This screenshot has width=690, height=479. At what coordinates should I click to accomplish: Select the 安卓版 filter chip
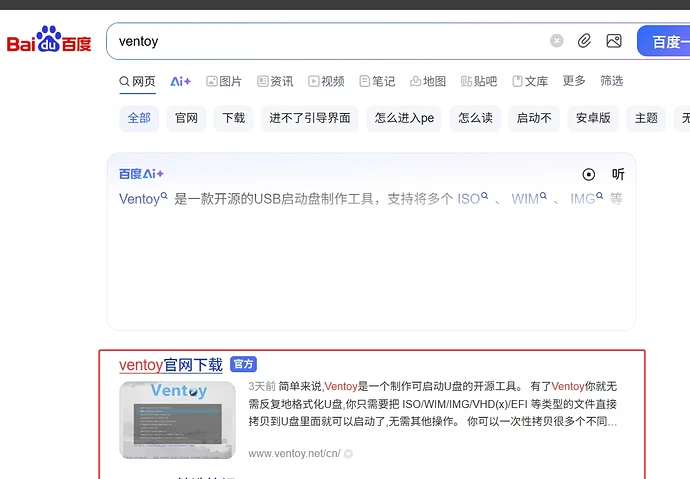point(594,118)
